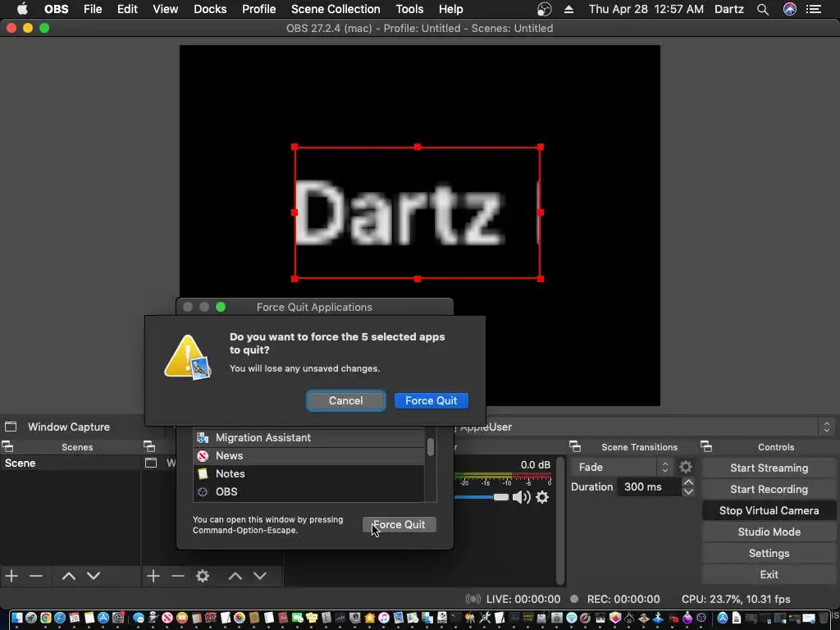
Task: Open the Edit menu
Action: pos(127,9)
